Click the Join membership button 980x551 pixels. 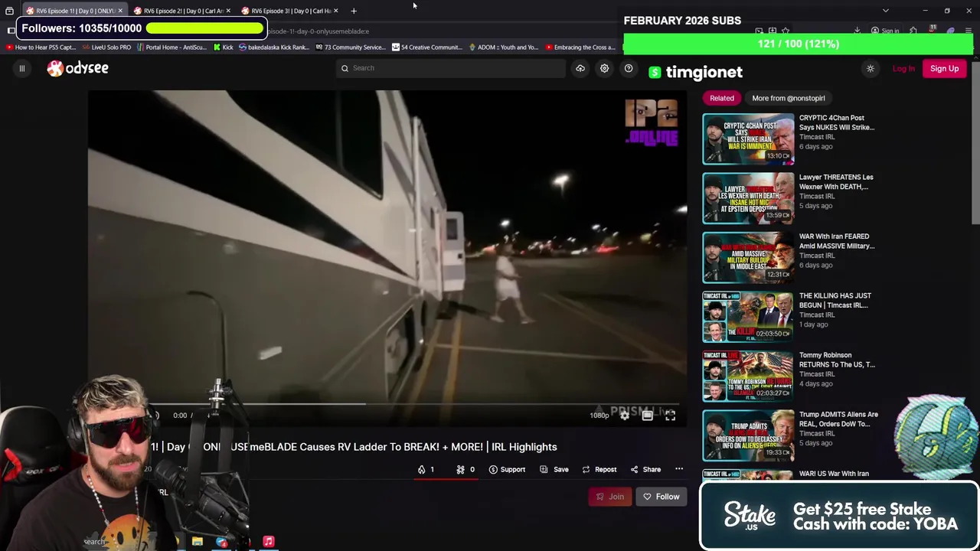[610, 497]
